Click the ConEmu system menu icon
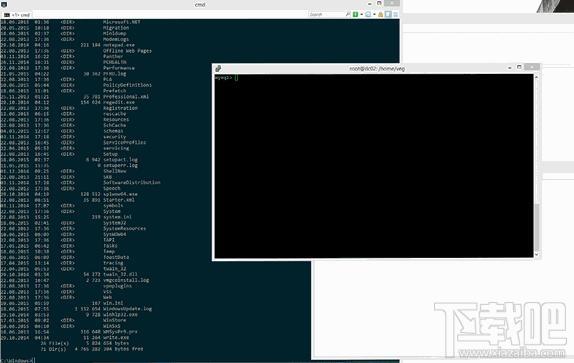 click(x=4, y=4)
